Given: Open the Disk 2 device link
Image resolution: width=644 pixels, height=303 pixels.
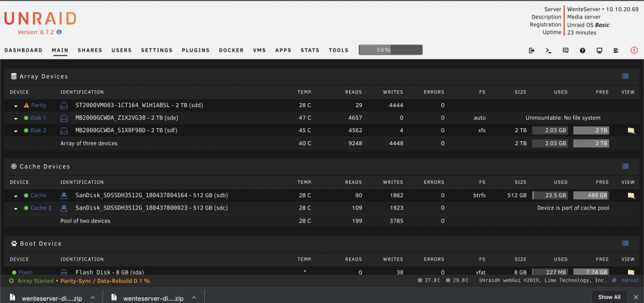Looking at the screenshot, I should click(38, 131).
